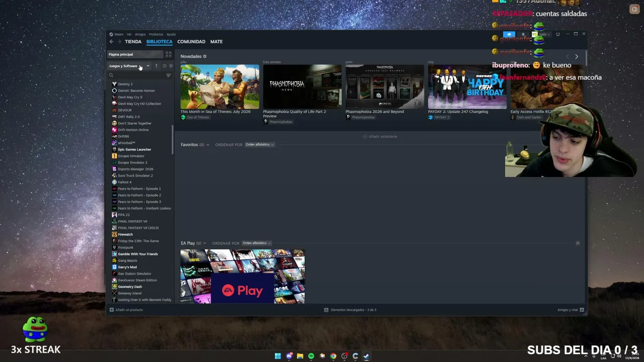The height and width of the screenshot is (362, 644).
Task: Open PAYDAY 2 Update 247 Changelog thumbnail
Action: click(467, 86)
